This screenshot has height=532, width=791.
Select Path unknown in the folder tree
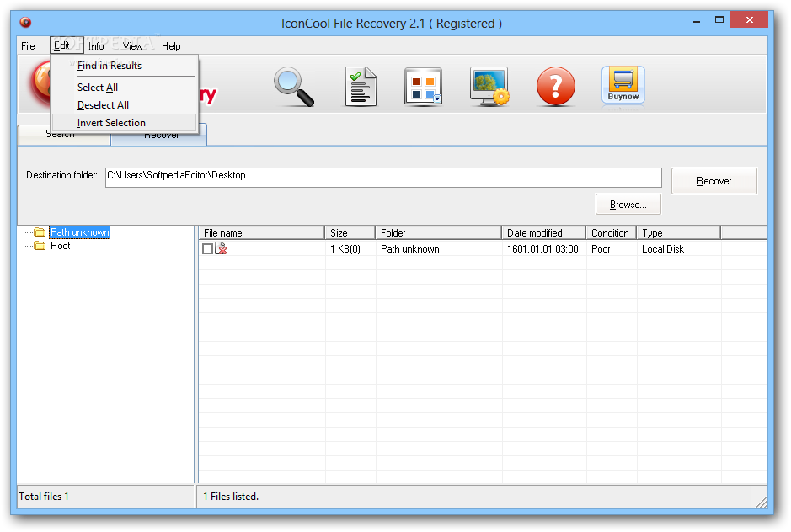(80, 232)
